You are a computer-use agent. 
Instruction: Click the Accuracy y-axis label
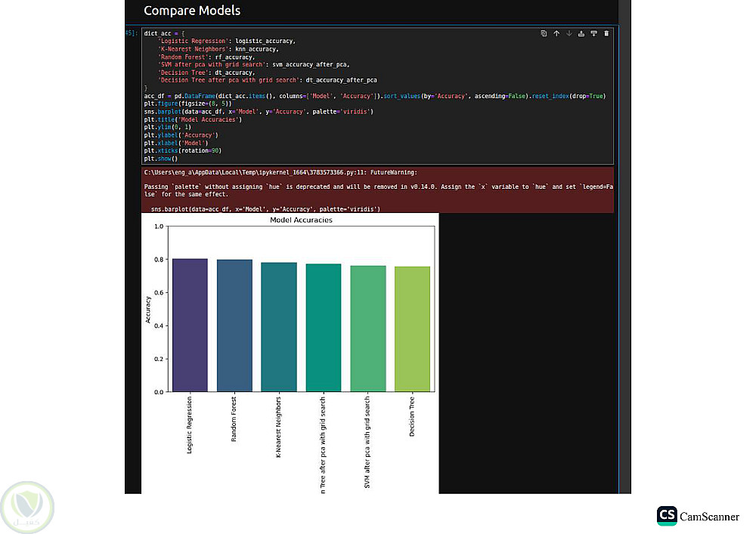(x=150, y=309)
